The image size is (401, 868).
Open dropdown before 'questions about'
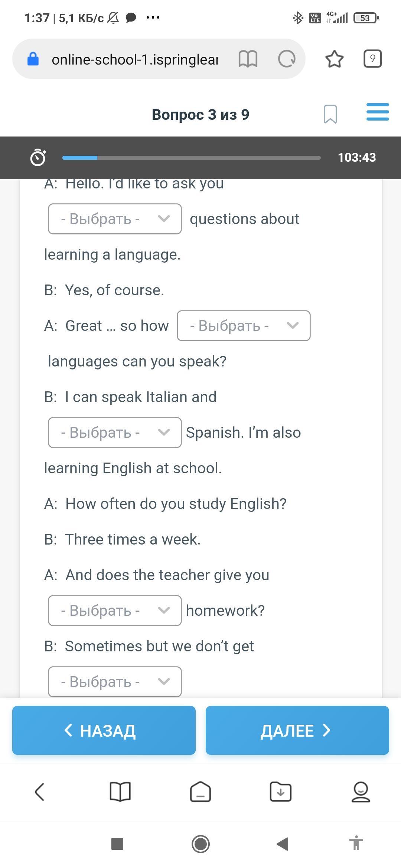pos(115,219)
